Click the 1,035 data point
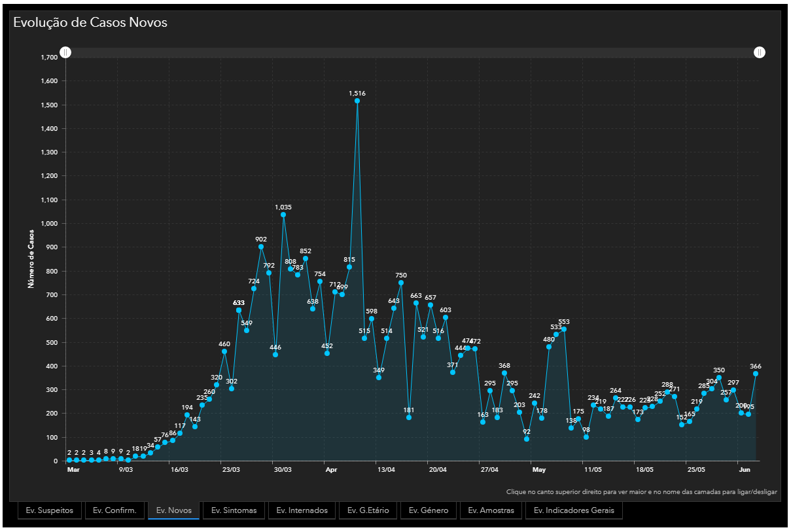The width and height of the screenshot is (791, 532). [x=283, y=215]
